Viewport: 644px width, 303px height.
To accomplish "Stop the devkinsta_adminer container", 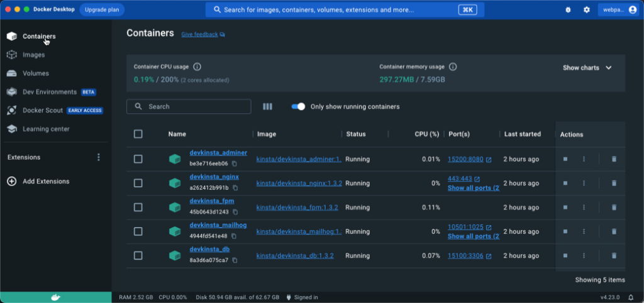I will click(x=565, y=159).
